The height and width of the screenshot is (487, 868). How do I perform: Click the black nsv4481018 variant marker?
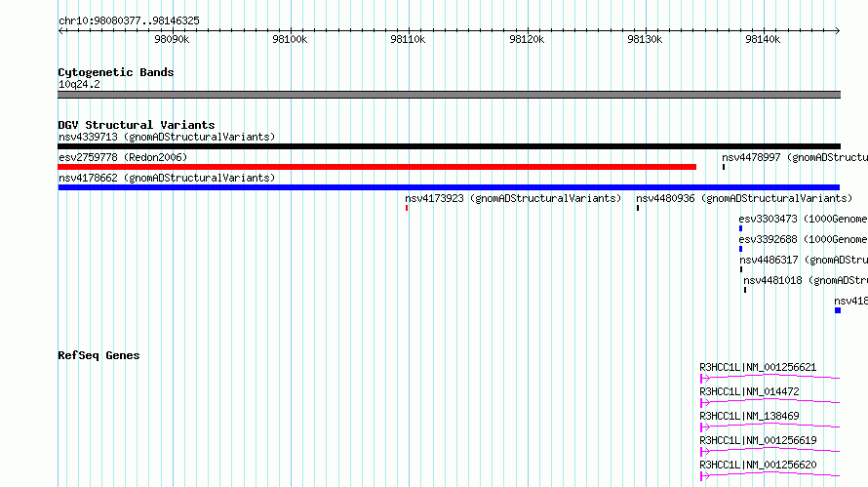coord(745,290)
